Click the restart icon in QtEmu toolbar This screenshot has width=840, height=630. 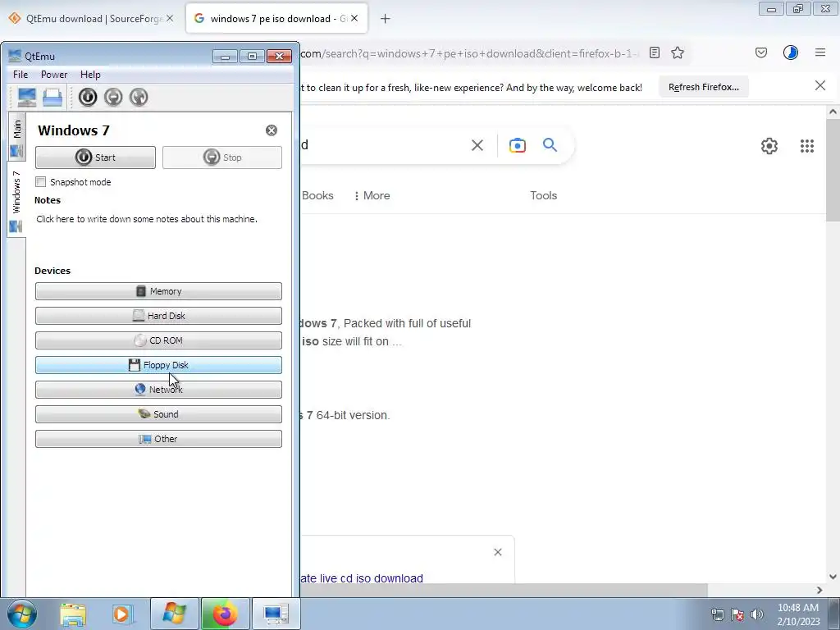pos(139,97)
